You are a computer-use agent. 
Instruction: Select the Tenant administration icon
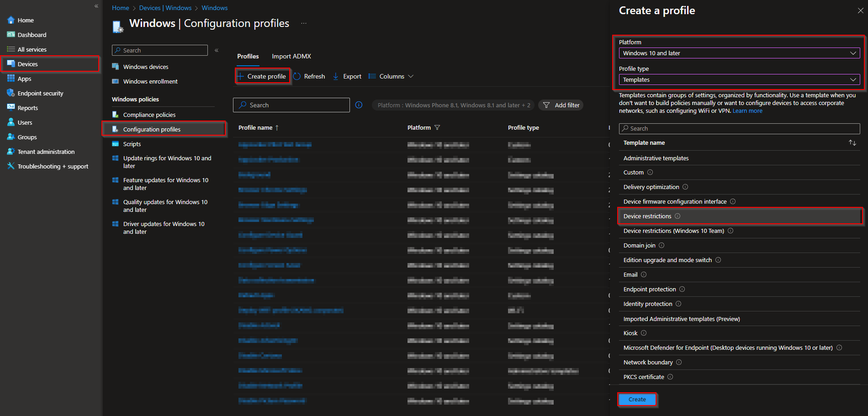[11, 151]
